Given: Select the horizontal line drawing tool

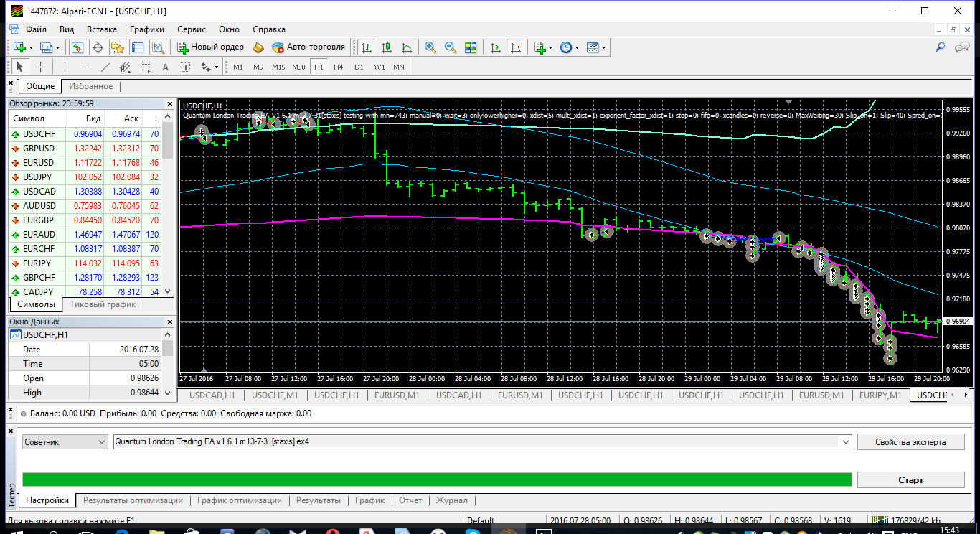Looking at the screenshot, I should point(85,67).
